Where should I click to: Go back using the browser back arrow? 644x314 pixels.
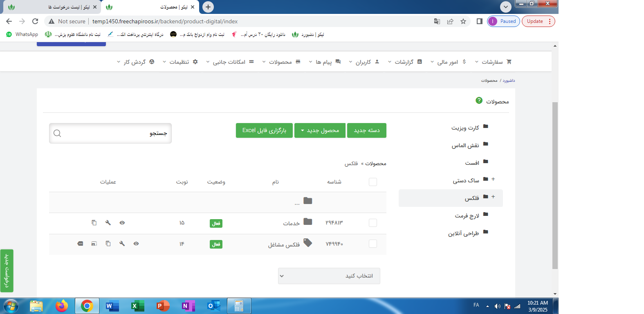click(9, 21)
